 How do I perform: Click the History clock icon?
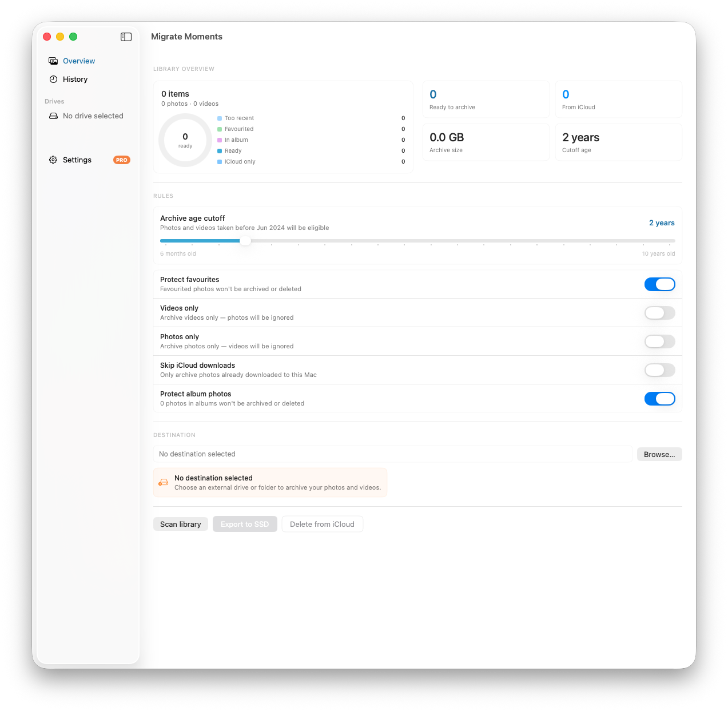53,79
